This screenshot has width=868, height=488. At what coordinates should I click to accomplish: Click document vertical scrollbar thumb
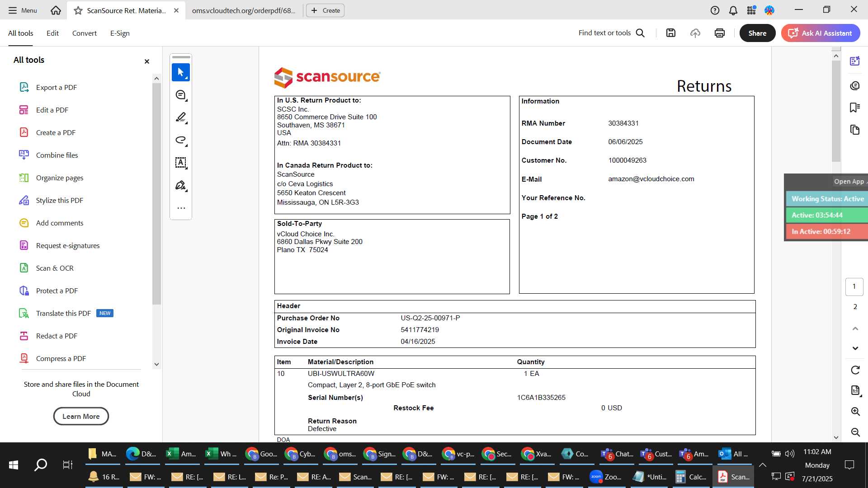click(836, 111)
